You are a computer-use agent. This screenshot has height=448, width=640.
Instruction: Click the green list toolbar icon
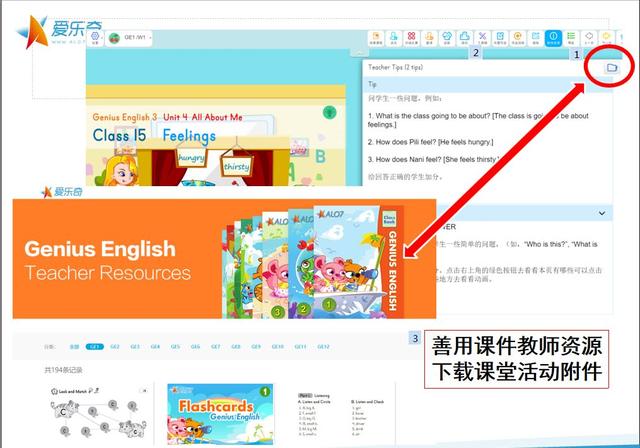(571, 38)
